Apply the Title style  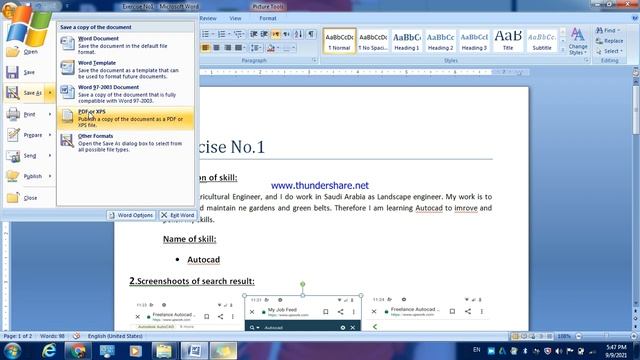(508, 41)
